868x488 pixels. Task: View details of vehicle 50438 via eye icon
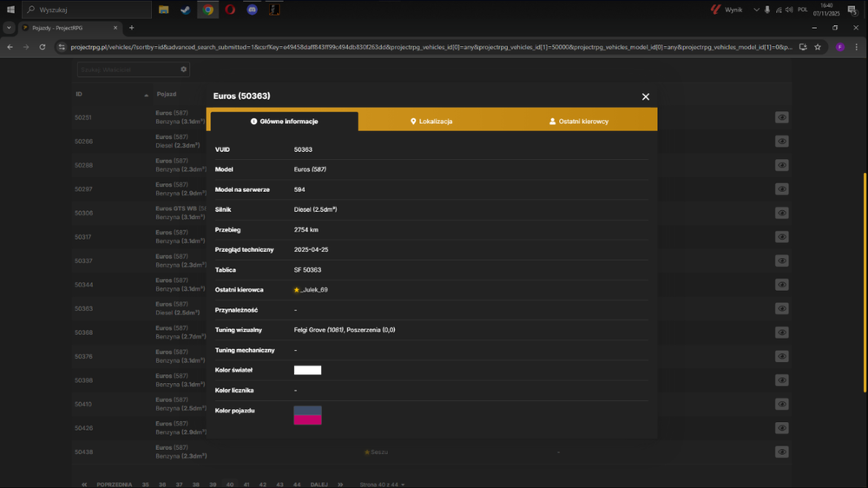tap(782, 452)
